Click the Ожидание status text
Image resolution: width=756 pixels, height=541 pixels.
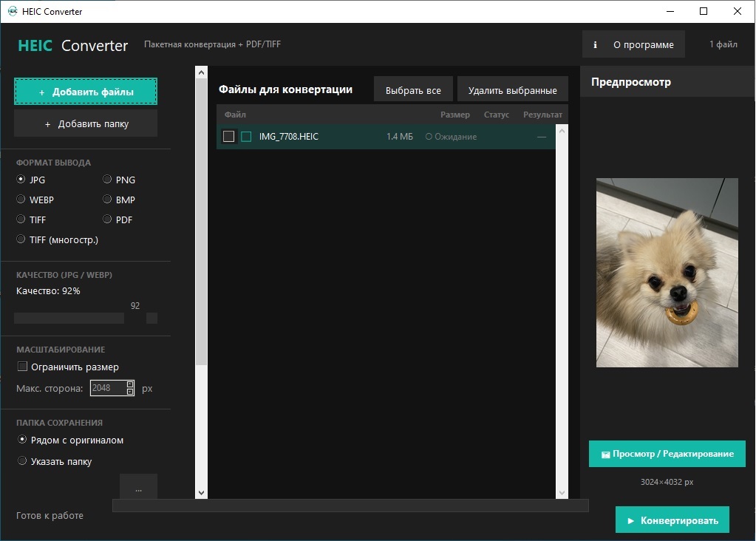pos(456,137)
